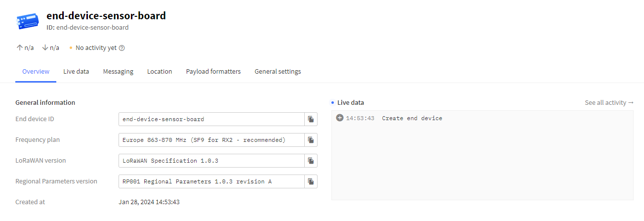Copy the LoRaWAN version value
644x221 pixels.
point(311,161)
